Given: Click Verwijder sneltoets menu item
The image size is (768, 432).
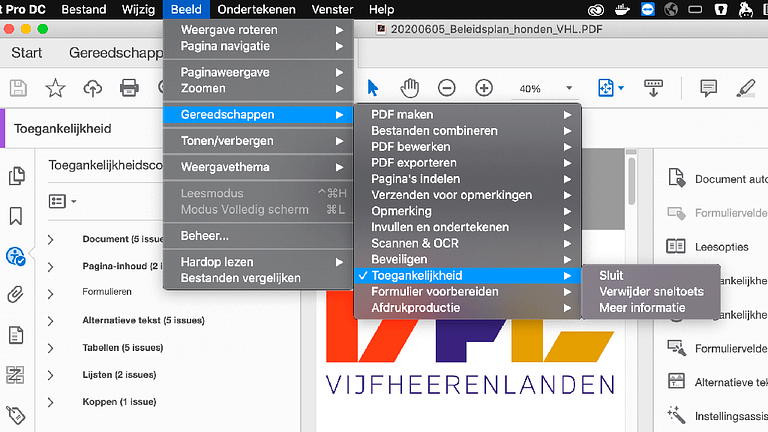Looking at the screenshot, I should click(x=651, y=291).
